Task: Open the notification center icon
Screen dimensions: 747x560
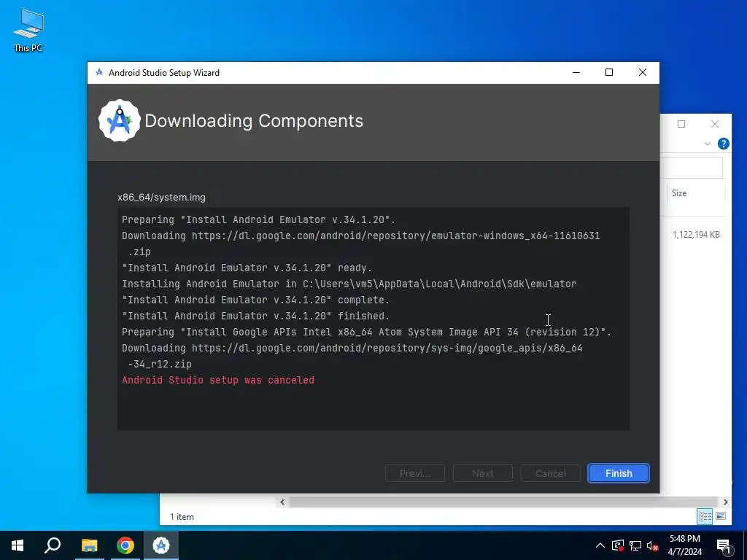Action: [x=724, y=545]
